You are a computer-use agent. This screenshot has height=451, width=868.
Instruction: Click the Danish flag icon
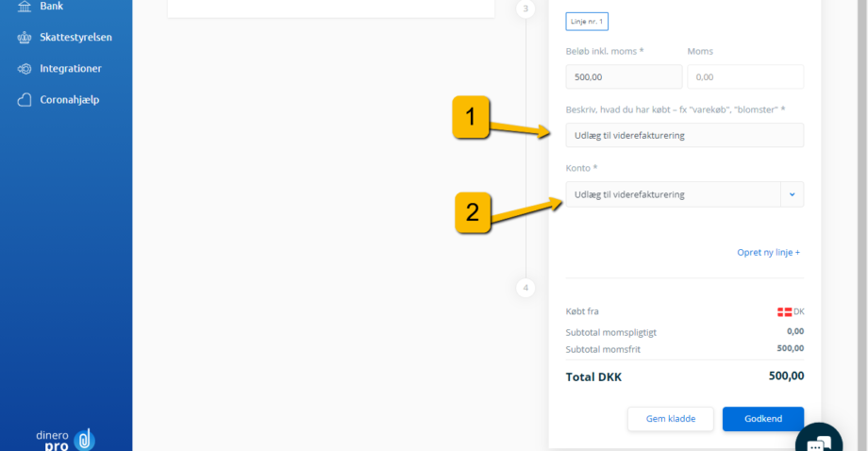tap(784, 312)
